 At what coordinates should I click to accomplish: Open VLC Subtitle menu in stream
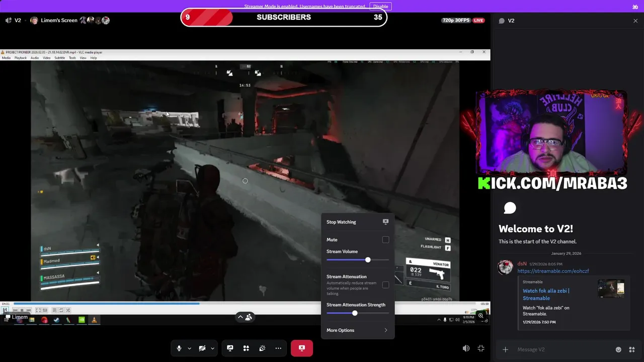coord(59,58)
